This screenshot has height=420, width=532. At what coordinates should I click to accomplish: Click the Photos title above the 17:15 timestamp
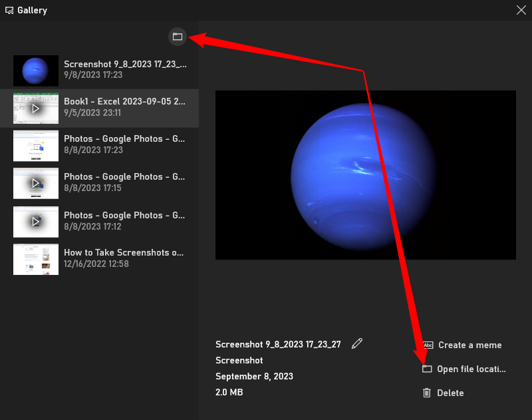(124, 177)
